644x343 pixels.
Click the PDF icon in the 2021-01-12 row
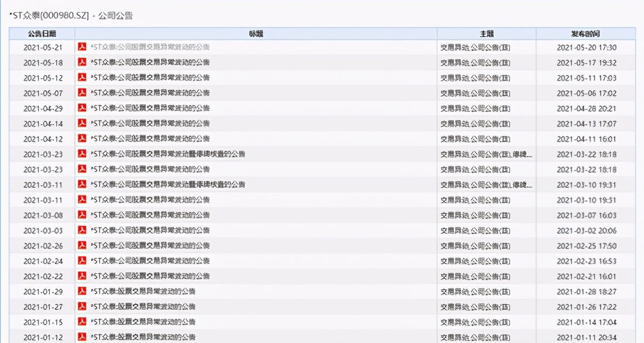[83, 337]
